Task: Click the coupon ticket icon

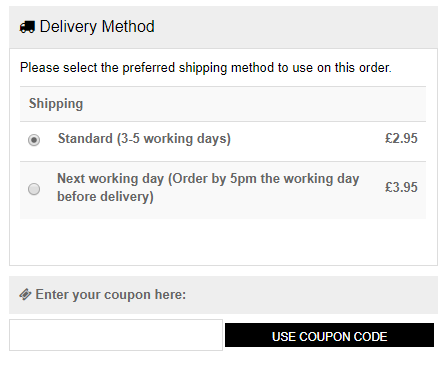Action: click(25, 294)
